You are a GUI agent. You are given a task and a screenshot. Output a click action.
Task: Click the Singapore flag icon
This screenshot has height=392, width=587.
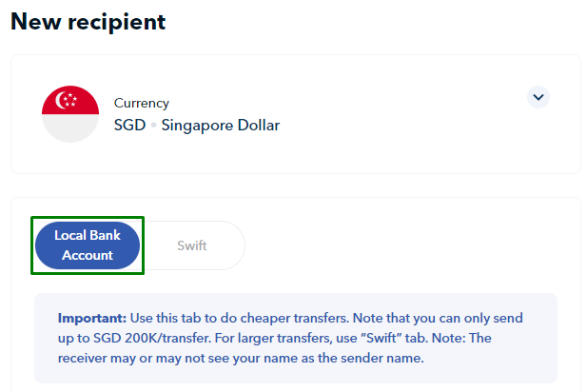click(70, 114)
